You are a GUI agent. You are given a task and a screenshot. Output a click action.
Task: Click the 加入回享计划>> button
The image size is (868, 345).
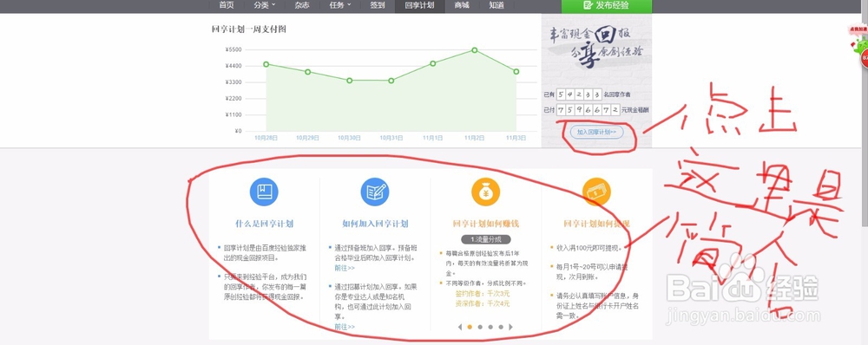[597, 132]
